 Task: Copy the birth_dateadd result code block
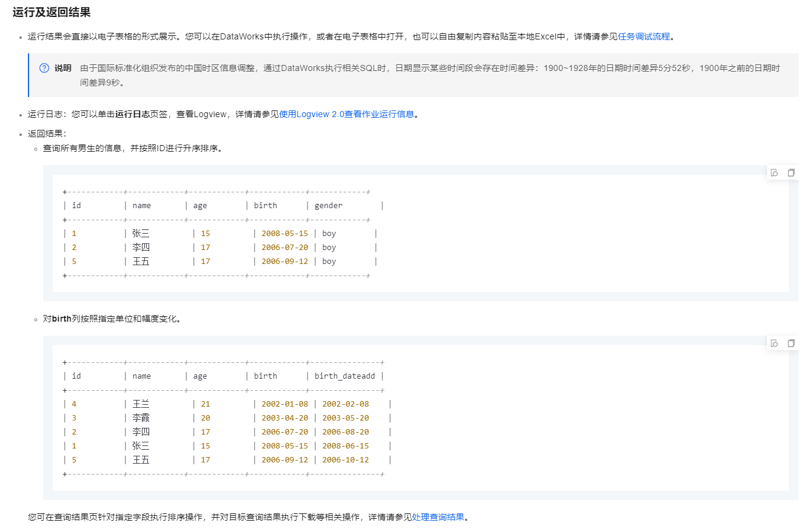point(791,343)
